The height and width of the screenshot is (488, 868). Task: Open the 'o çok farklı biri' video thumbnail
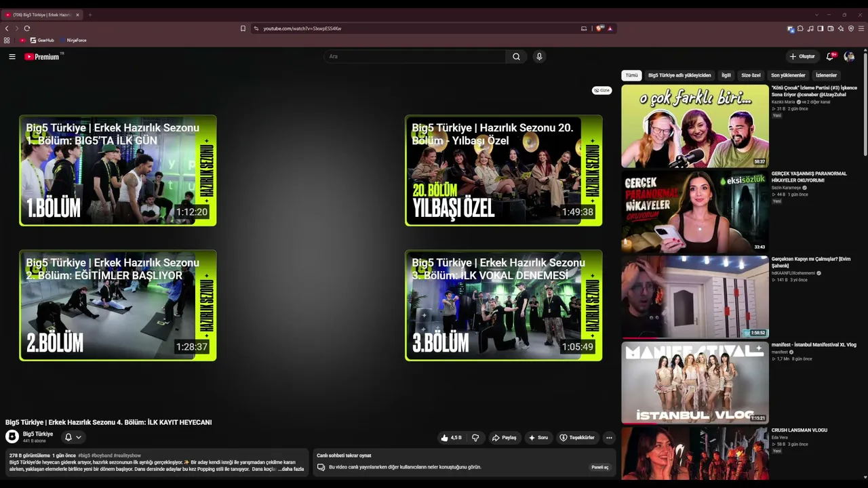695,126
